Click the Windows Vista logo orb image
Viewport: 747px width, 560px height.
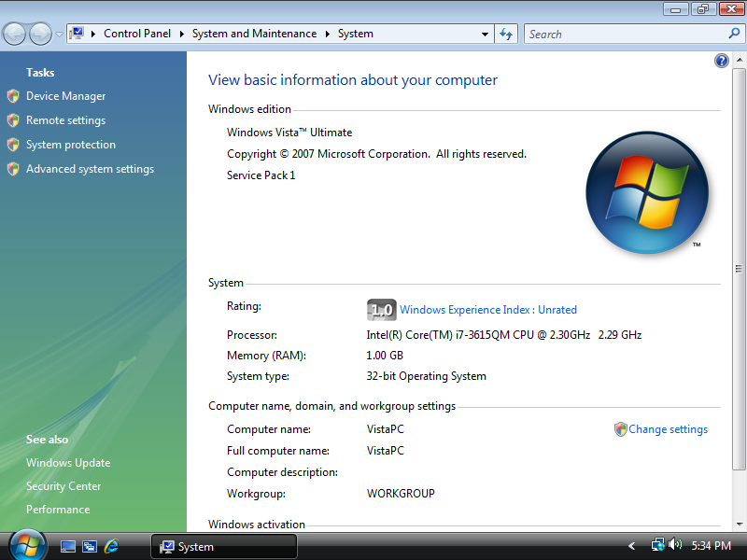coord(647,192)
